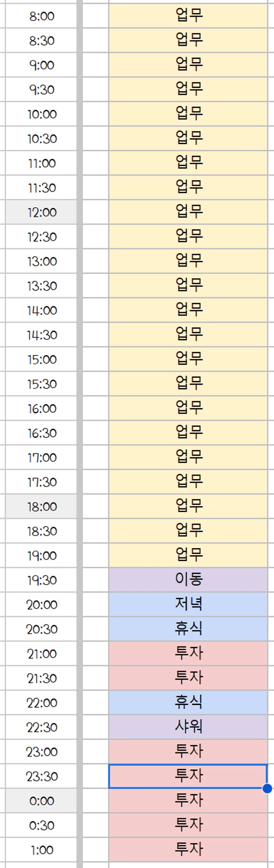Select the 업무 cell in the 13:00 row
The width and height of the screenshot is (274, 868).
click(x=188, y=261)
